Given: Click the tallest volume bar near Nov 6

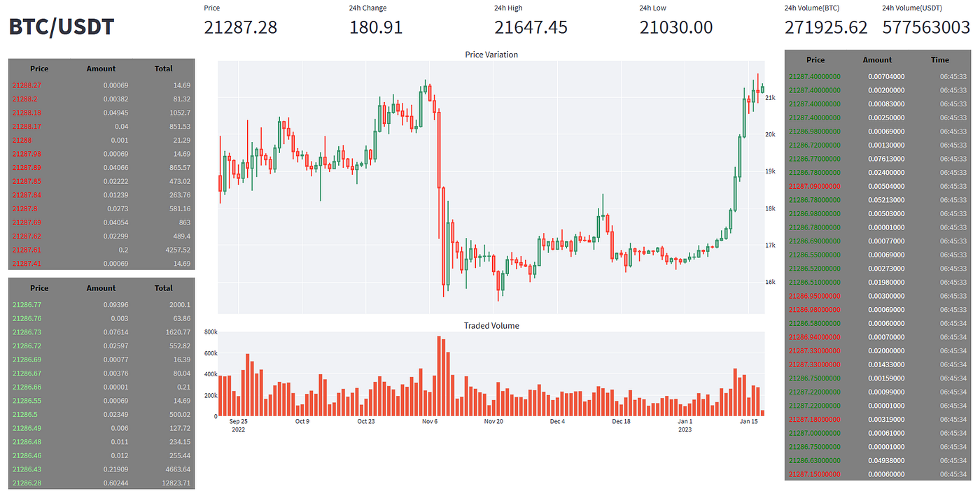Looking at the screenshot, I should [x=439, y=376].
